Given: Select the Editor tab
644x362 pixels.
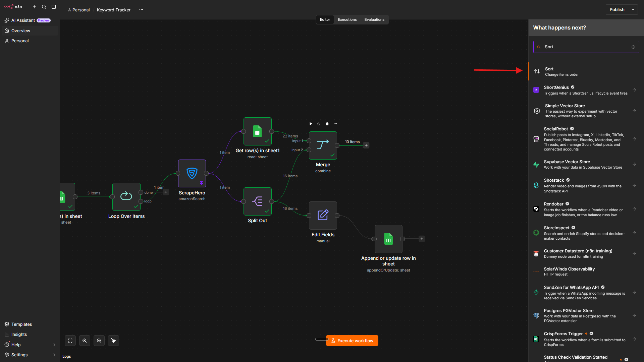Looking at the screenshot, I should [x=325, y=19].
